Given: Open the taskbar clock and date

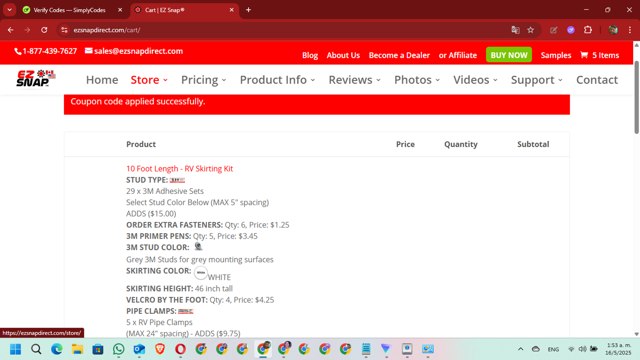Looking at the screenshot, I should pyautogui.click(x=618, y=349).
